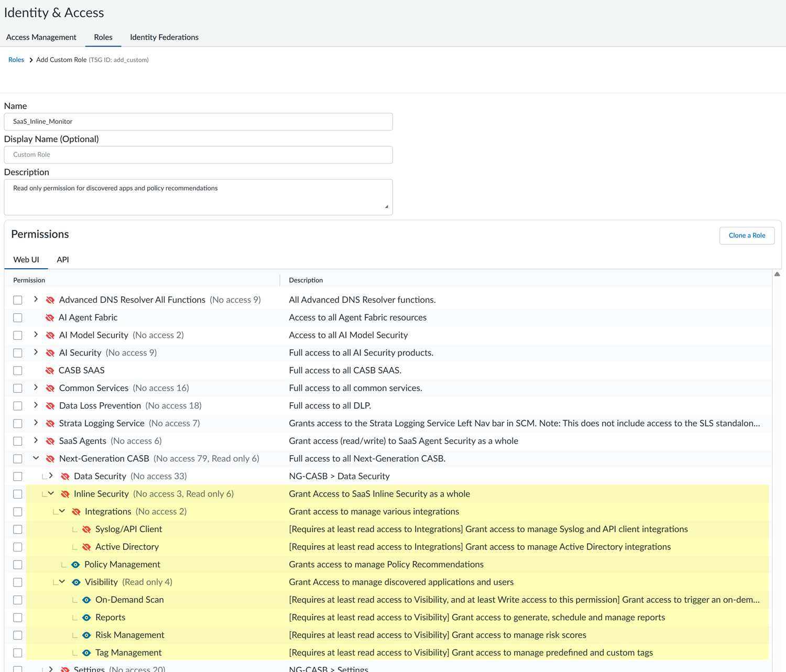The image size is (786, 672).
Task: Expand the AI Security permissions node
Action: coord(36,352)
